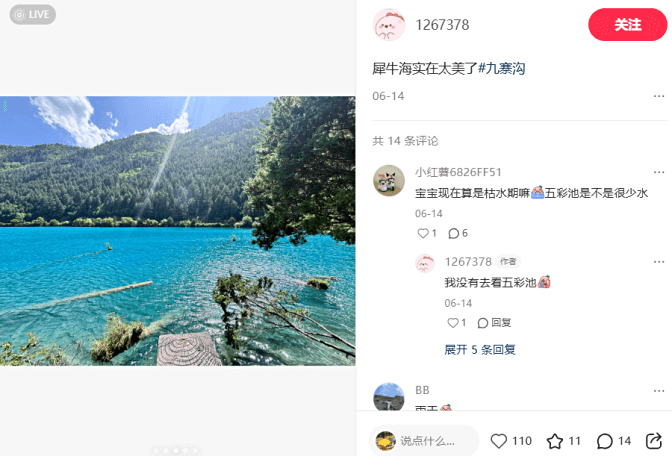Like the post with 110 likes
The height and width of the screenshot is (456, 672).
point(499,441)
